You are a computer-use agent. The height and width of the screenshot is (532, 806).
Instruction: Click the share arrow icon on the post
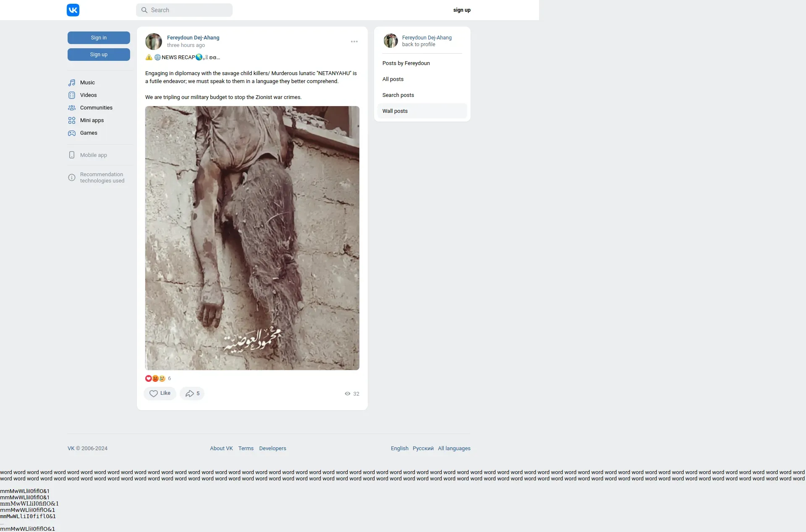[x=190, y=394]
